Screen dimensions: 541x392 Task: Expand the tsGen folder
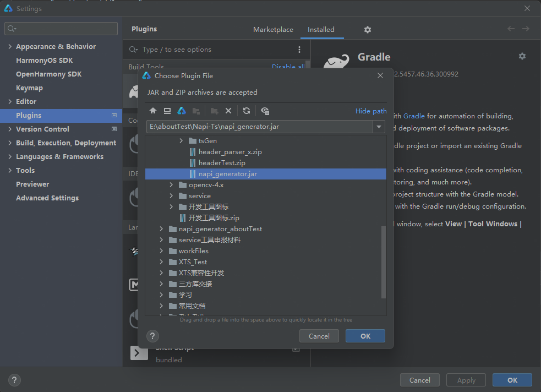(182, 141)
